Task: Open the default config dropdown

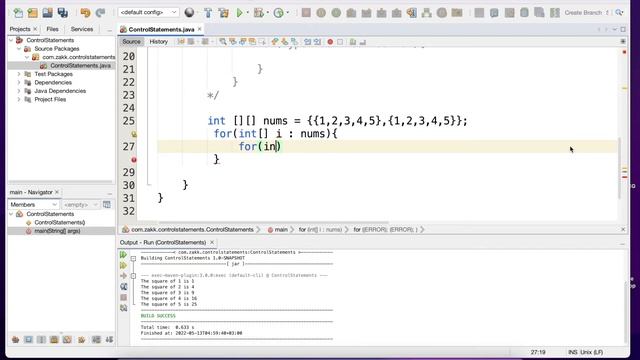Action: (x=149, y=12)
